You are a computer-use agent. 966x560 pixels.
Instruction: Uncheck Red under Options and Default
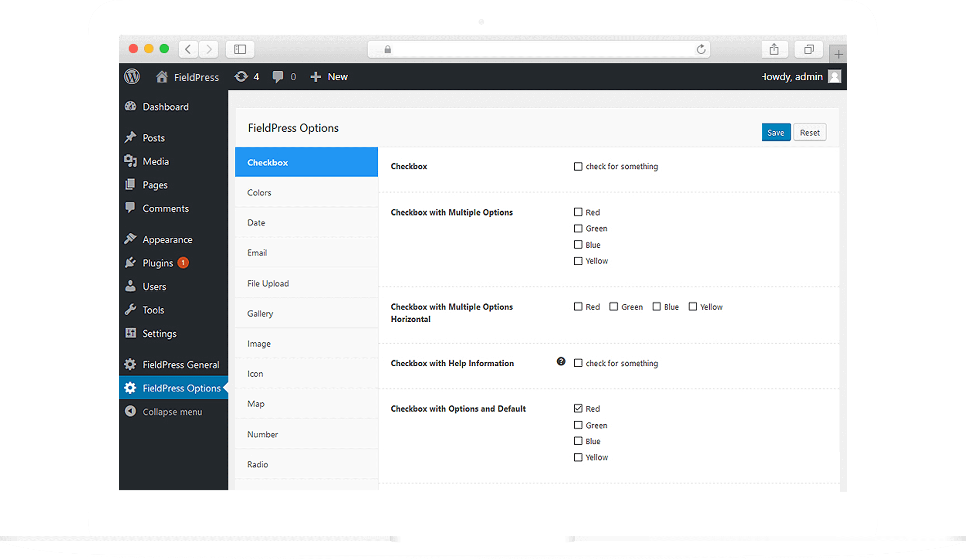click(x=578, y=408)
